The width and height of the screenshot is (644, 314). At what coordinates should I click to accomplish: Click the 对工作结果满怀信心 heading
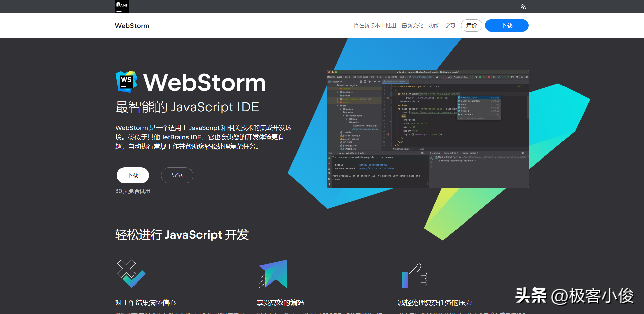pos(146,303)
